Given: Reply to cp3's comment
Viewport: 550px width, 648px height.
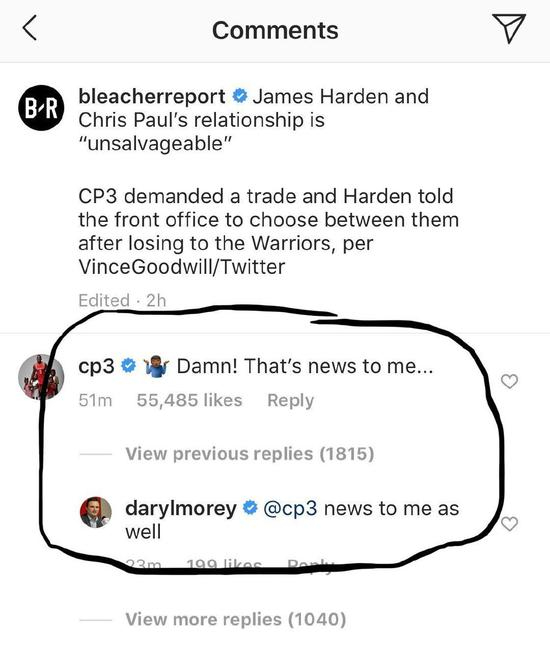Looking at the screenshot, I should click(290, 400).
